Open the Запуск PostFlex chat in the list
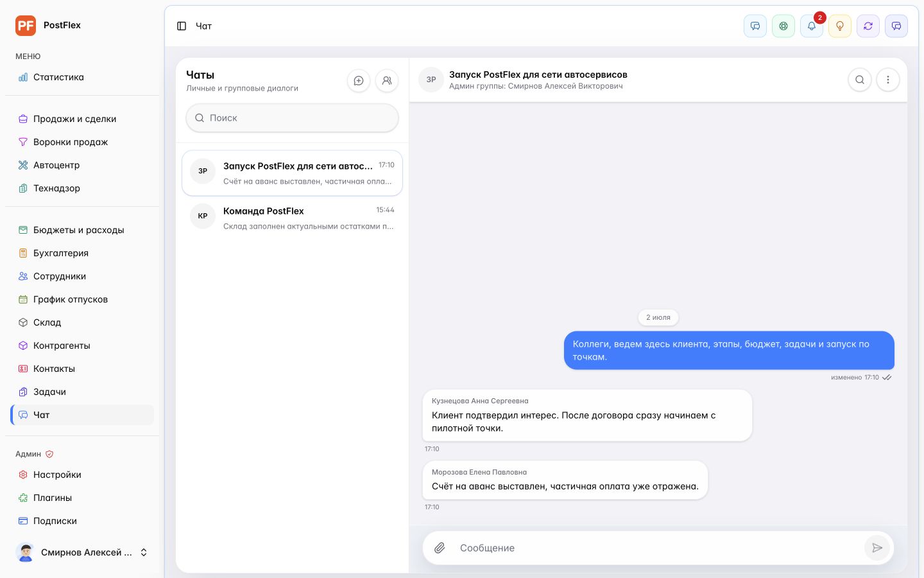The height and width of the screenshot is (578, 924). (x=292, y=173)
